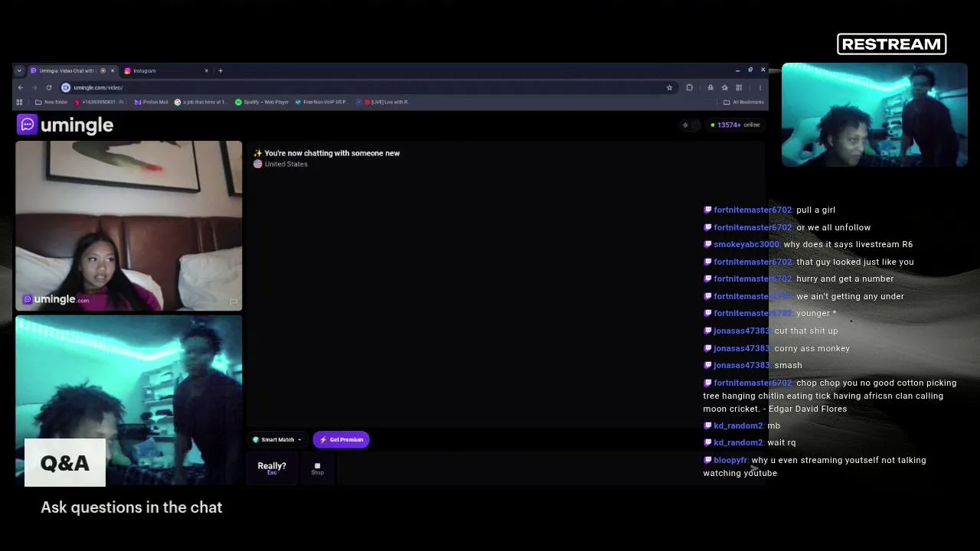Screen dimensions: 980x551
Task: Click the umingle.com/video address bar
Action: [367, 87]
